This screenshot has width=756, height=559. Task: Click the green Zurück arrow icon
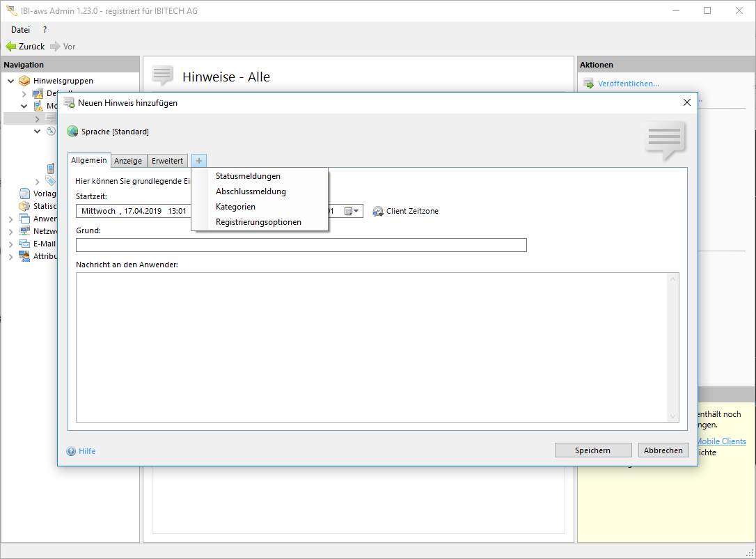point(11,47)
